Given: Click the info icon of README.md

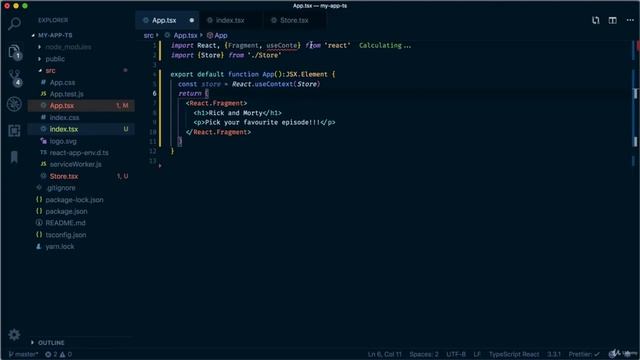Looking at the screenshot, I should (39, 223).
